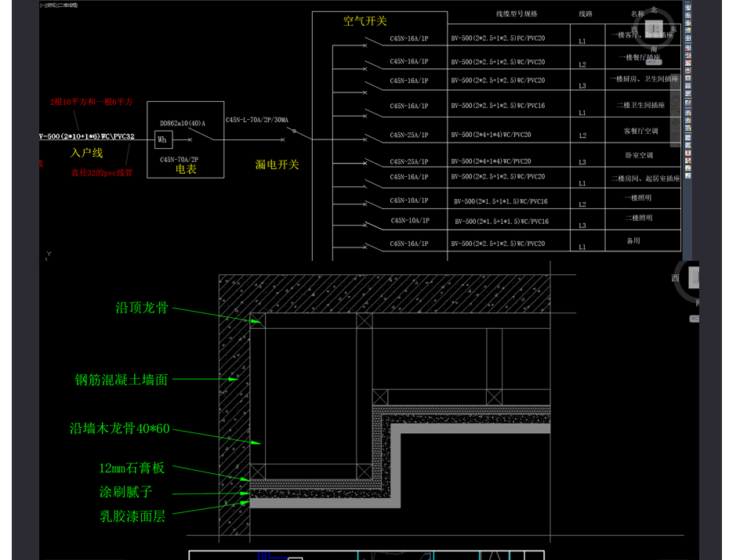
Task: Click the top face of the upper ViewCube
Action: point(654,29)
